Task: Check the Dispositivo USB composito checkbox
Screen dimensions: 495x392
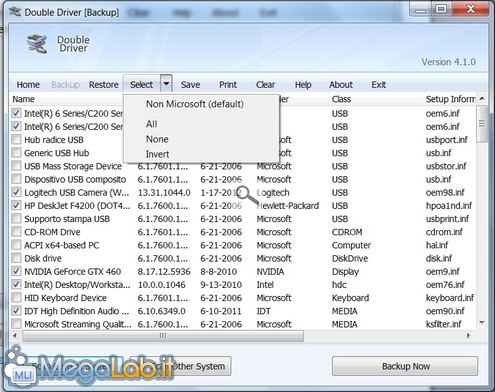Action: click(x=16, y=179)
